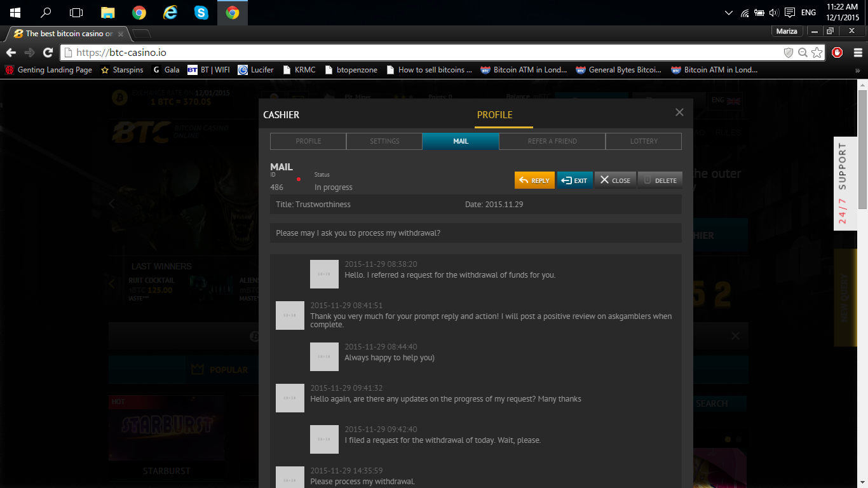Expand bookmarks overflow chevron
The height and width of the screenshot is (488, 868).
(x=858, y=70)
